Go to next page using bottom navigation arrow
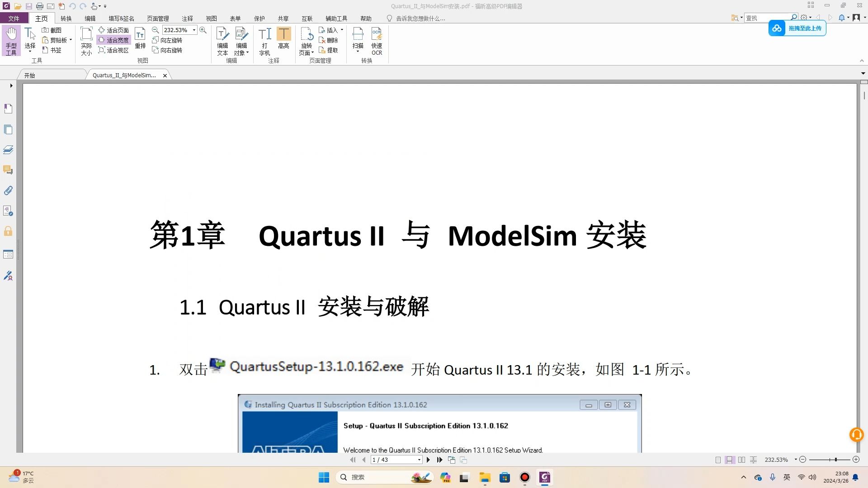Image resolution: width=868 pixels, height=488 pixels. pos(428,460)
